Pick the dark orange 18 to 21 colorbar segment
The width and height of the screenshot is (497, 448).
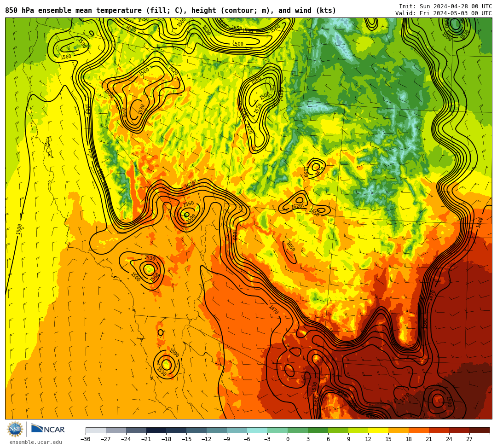click(419, 430)
